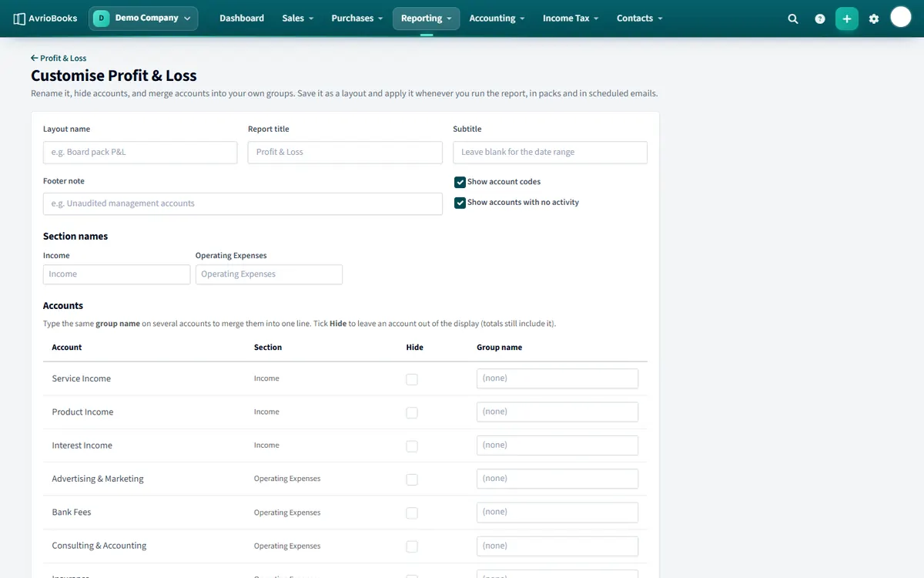The image size is (924, 578).
Task: Click the green D company badge
Action: point(102,18)
